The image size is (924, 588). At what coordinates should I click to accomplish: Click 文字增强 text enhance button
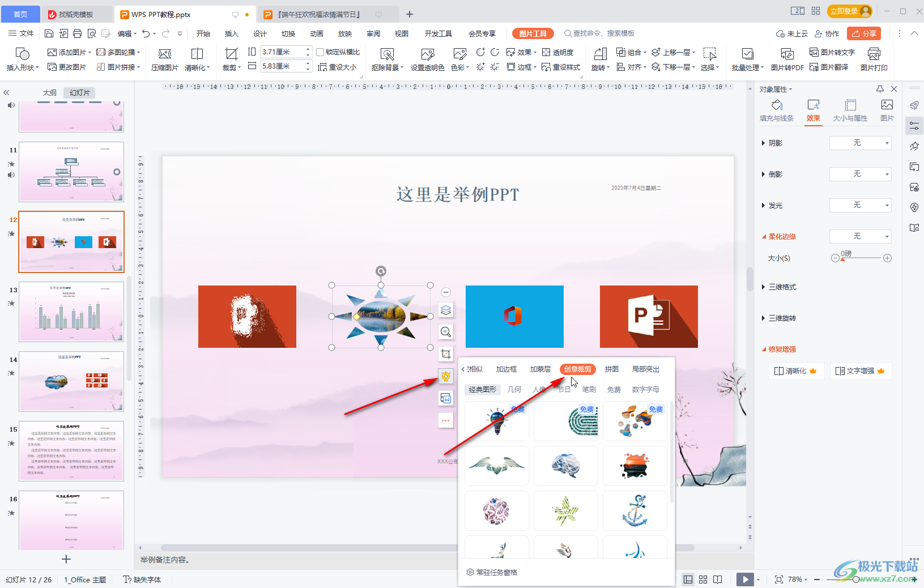[861, 371]
